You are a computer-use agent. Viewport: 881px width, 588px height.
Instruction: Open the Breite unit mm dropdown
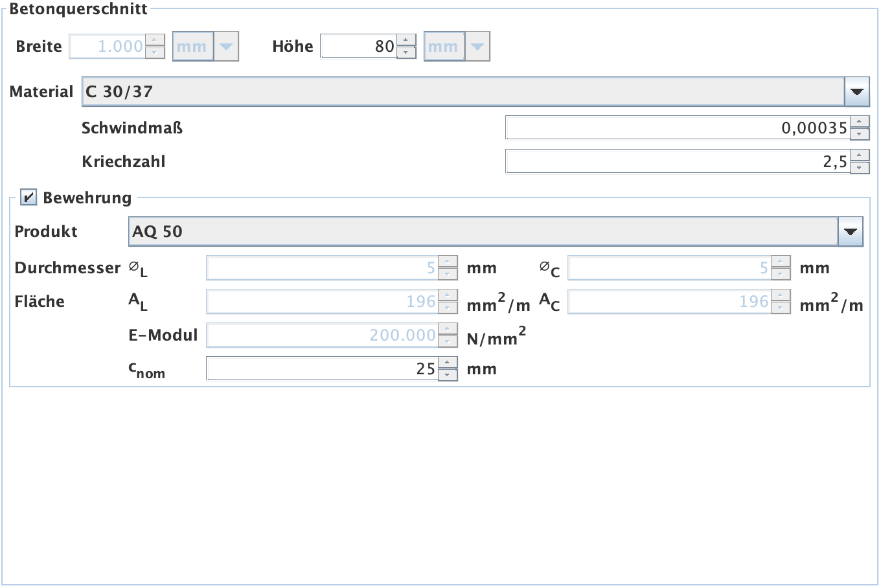click(226, 47)
